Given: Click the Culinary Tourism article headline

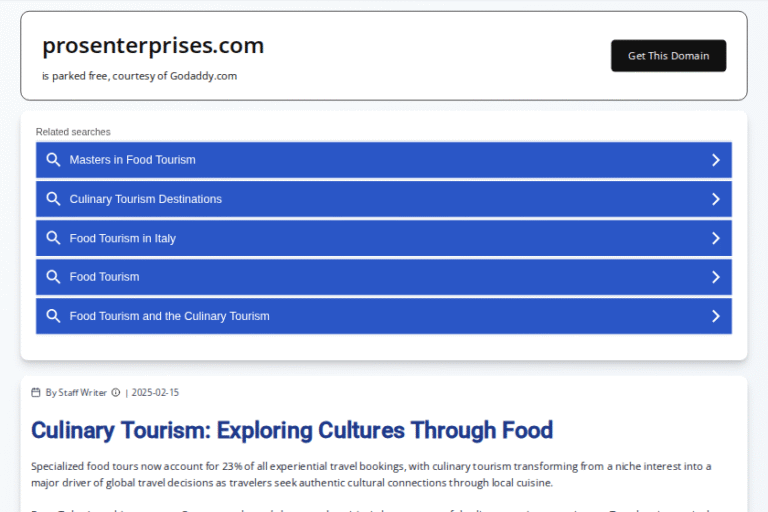Looking at the screenshot, I should pos(292,431).
